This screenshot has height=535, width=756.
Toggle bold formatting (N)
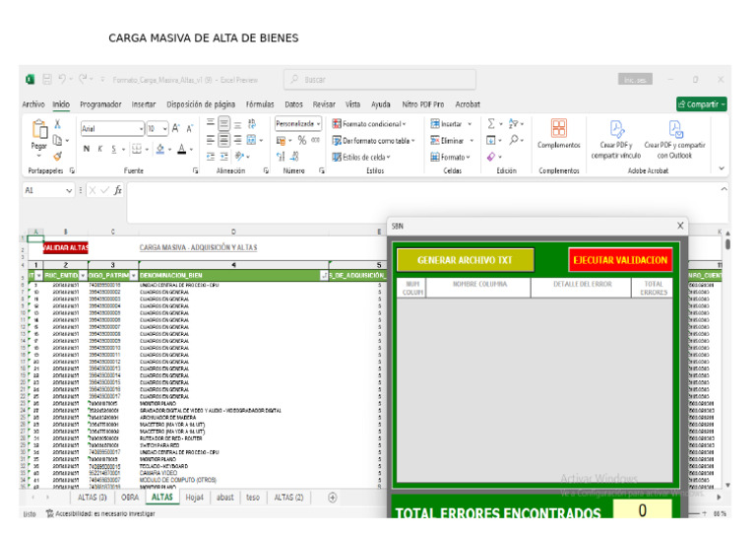[x=86, y=150]
